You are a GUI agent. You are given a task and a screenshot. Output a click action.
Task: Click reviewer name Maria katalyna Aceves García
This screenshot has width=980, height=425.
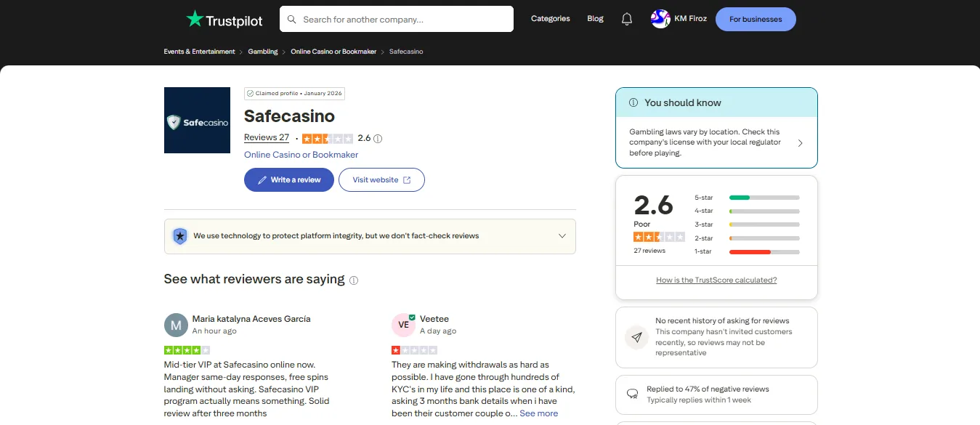(x=251, y=319)
